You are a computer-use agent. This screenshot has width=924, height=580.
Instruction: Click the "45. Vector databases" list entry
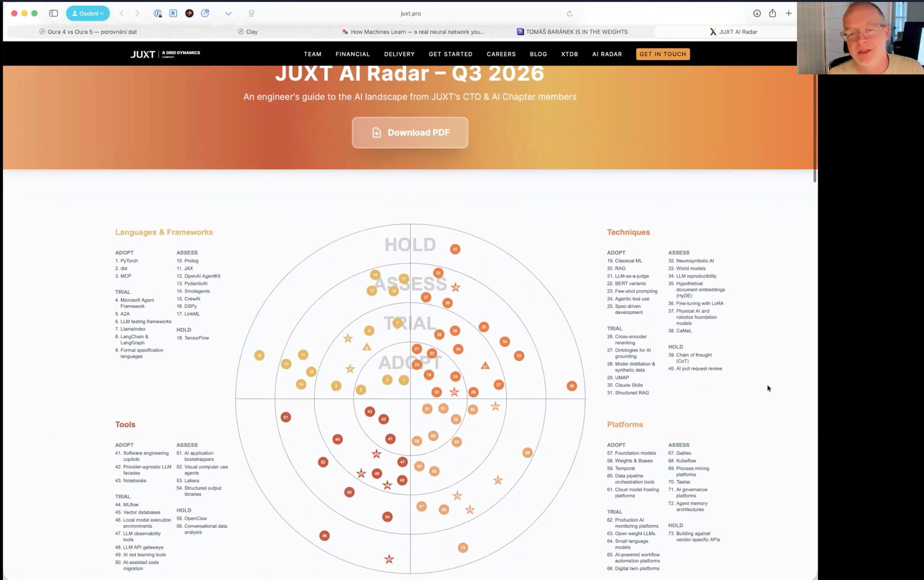point(138,513)
